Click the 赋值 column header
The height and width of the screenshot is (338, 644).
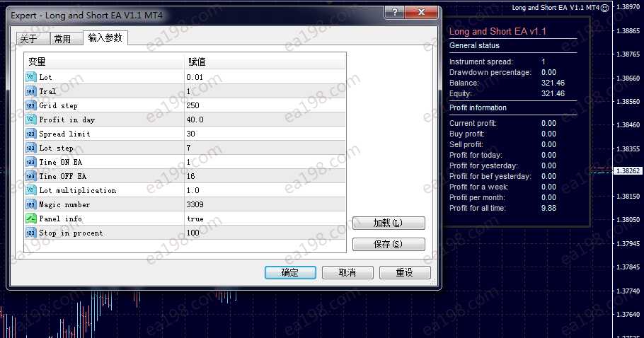click(x=265, y=62)
